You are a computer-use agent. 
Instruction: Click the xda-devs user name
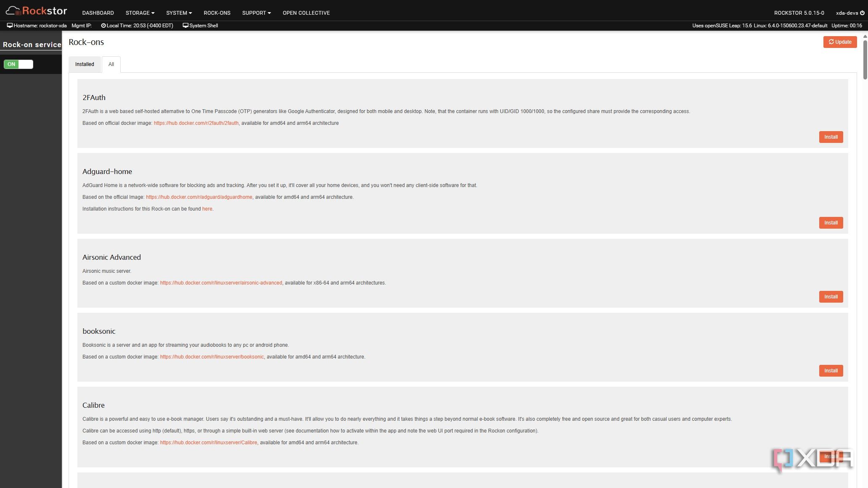click(x=847, y=13)
